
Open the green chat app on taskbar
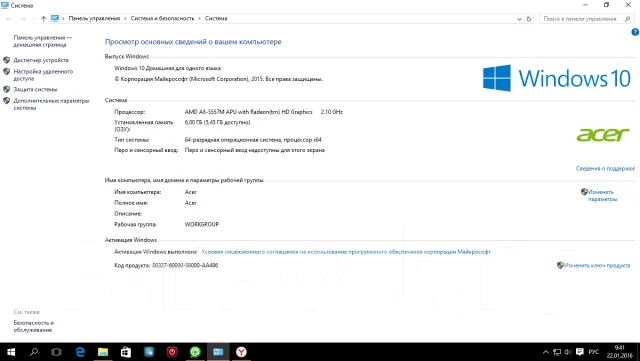point(195,352)
